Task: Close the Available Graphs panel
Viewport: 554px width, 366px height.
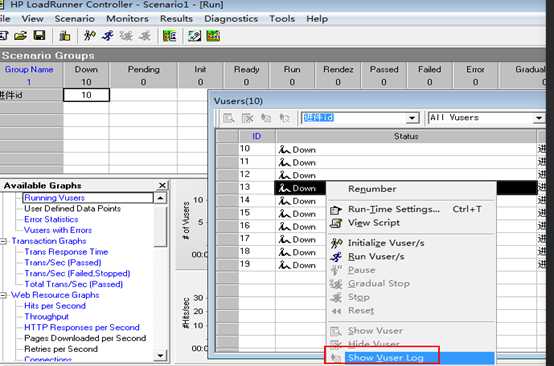Action: coord(162,185)
